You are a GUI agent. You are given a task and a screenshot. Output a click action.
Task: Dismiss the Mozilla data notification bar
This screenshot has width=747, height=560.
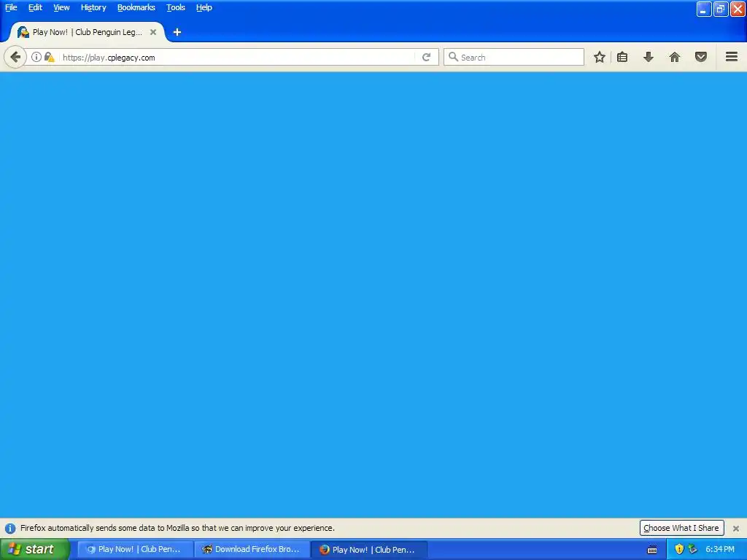tap(736, 528)
